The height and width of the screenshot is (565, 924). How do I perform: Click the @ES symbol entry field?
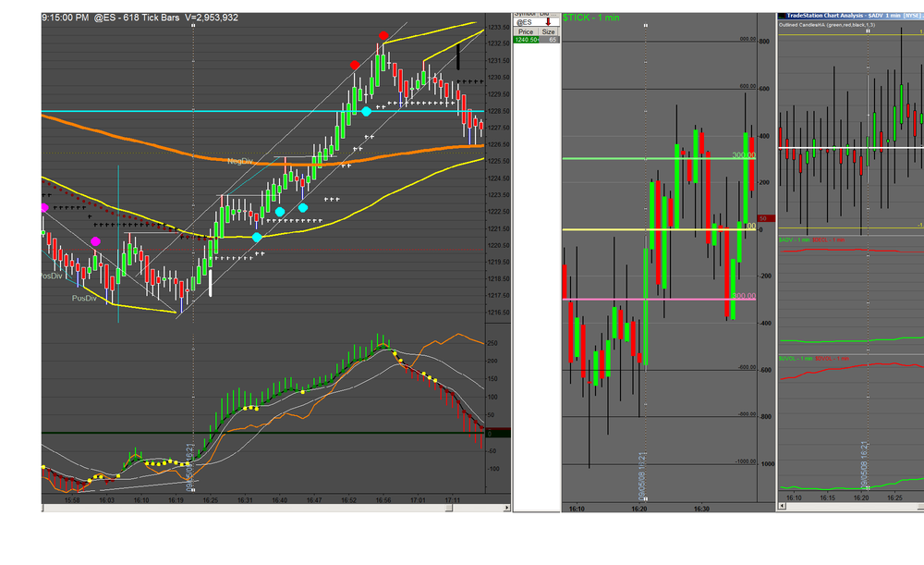529,22
